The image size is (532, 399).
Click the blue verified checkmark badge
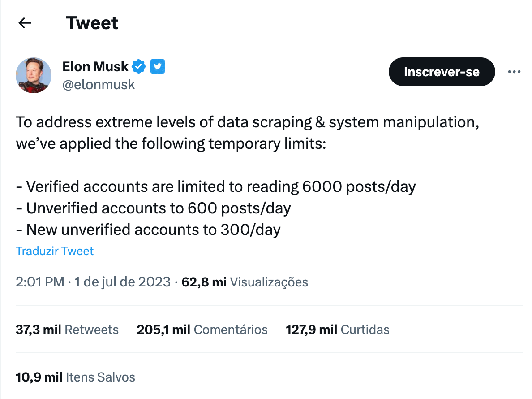coord(138,66)
